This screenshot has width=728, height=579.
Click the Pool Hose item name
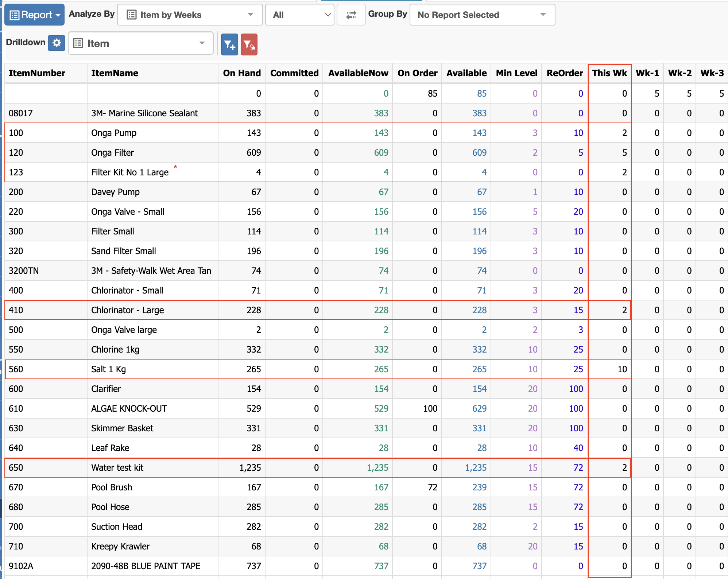coord(110,507)
